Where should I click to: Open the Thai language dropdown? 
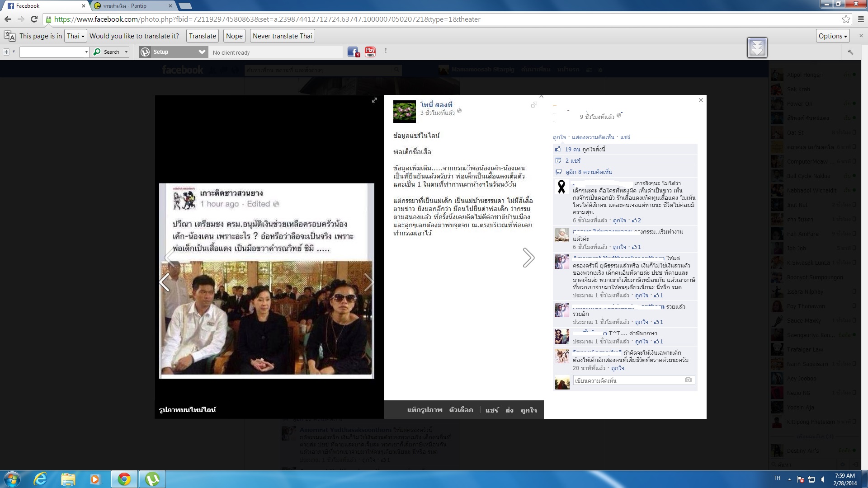[75, 36]
